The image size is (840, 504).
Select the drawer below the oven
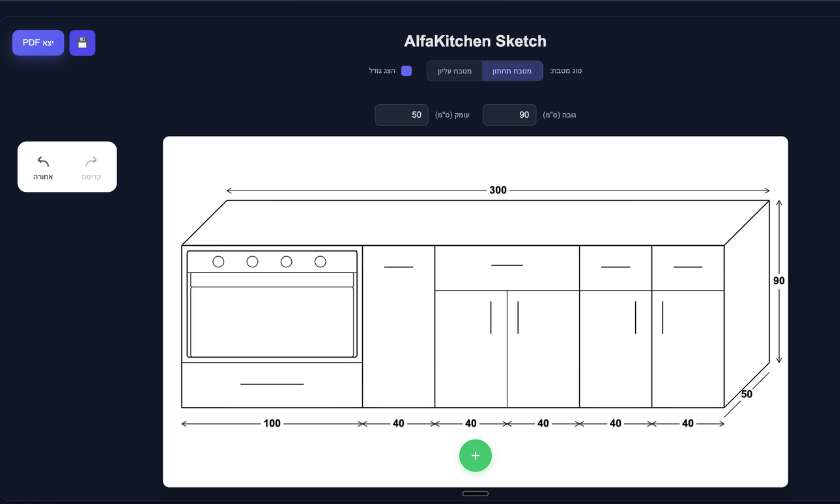(x=272, y=384)
